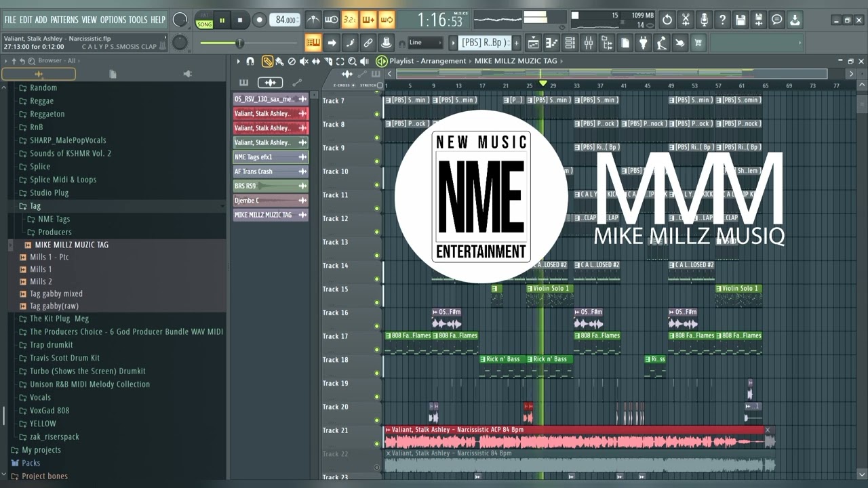Screen dimensions: 868x488
Task: Click the undo history circular arrow icon
Action: pyautogui.click(x=667, y=20)
